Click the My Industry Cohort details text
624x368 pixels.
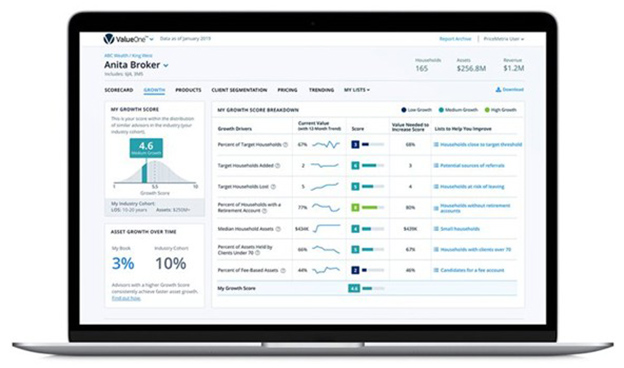click(x=151, y=207)
